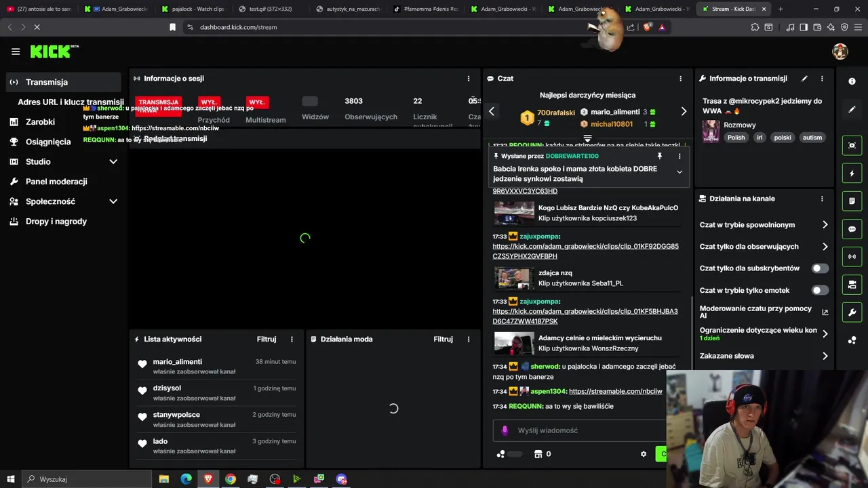Unpin the pinned chat message
Image resolution: width=868 pixels, height=488 pixels.
tap(659, 156)
